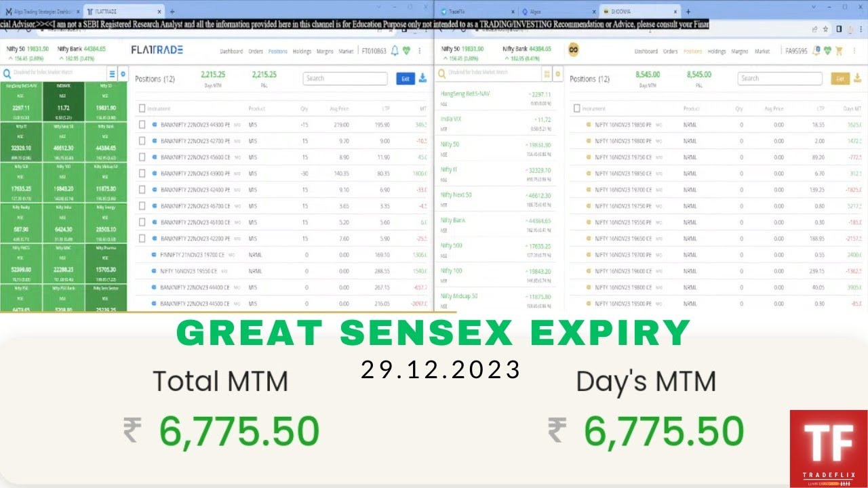Check BANKNIFTY 22NOV23 45600 CE row
Image resolution: width=868 pixels, height=488 pixels.
(x=142, y=157)
